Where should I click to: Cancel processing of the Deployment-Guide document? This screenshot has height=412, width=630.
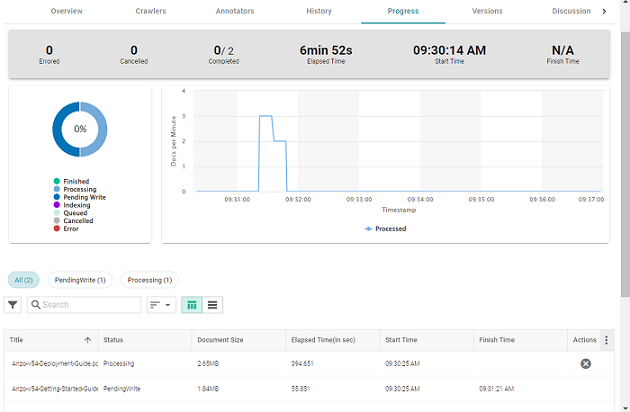(x=586, y=363)
